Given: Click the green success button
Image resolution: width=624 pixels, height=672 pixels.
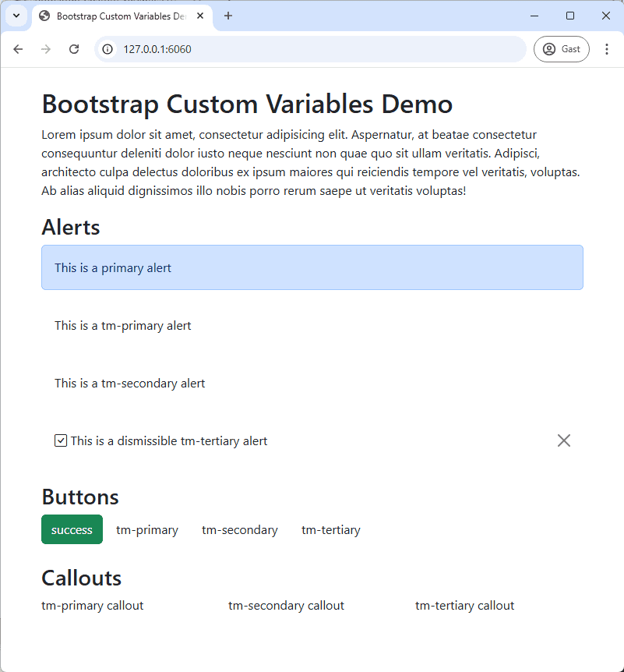Looking at the screenshot, I should coord(72,529).
